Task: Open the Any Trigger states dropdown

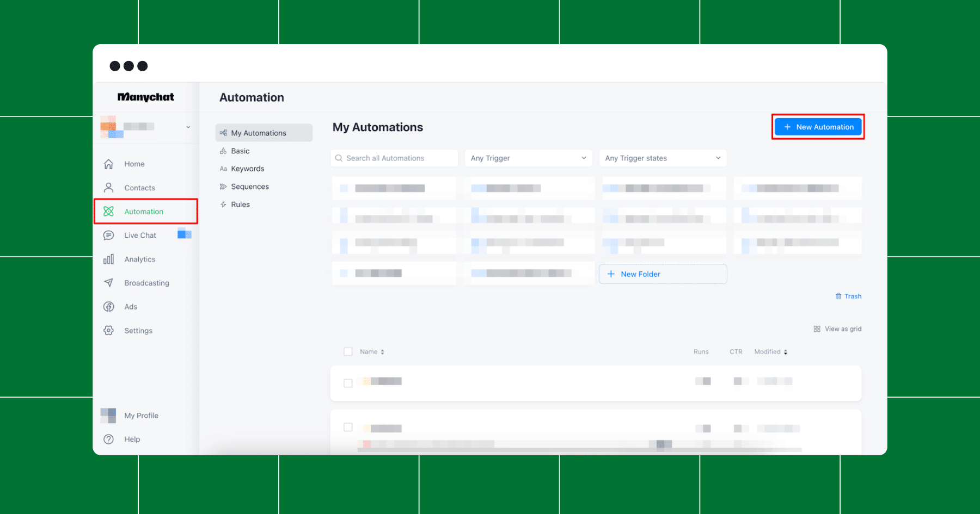Action: tap(663, 158)
